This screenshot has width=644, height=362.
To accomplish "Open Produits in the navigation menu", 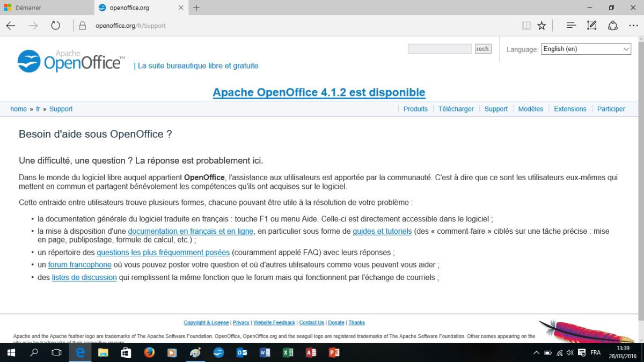I will [415, 109].
